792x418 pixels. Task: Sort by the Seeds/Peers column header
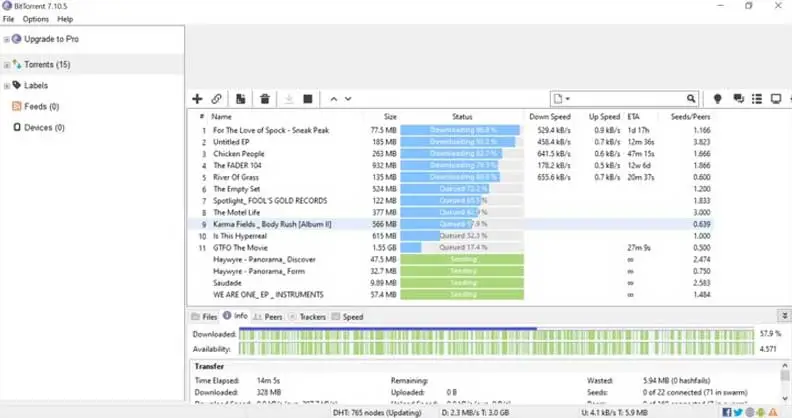coord(690,117)
